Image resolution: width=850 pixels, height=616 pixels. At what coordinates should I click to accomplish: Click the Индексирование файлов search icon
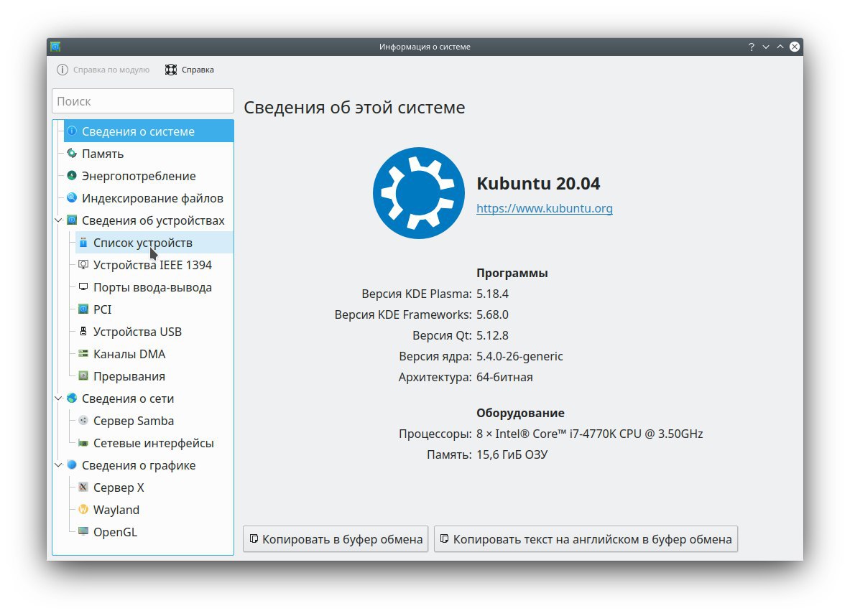click(72, 197)
